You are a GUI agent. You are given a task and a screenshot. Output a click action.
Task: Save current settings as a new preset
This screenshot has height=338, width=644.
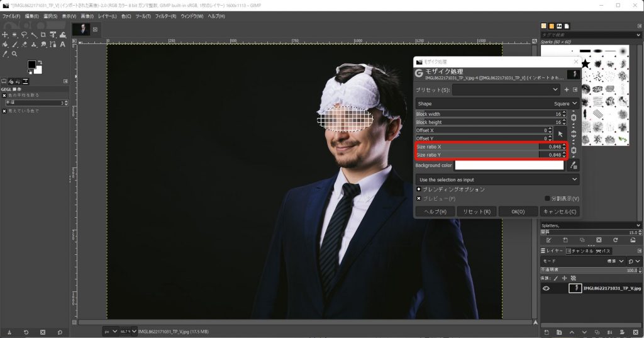[x=566, y=90]
